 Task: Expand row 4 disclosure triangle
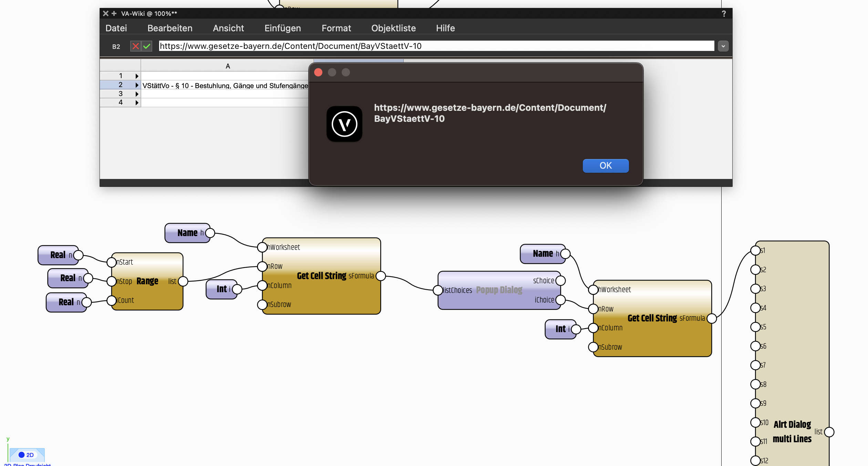click(x=137, y=103)
